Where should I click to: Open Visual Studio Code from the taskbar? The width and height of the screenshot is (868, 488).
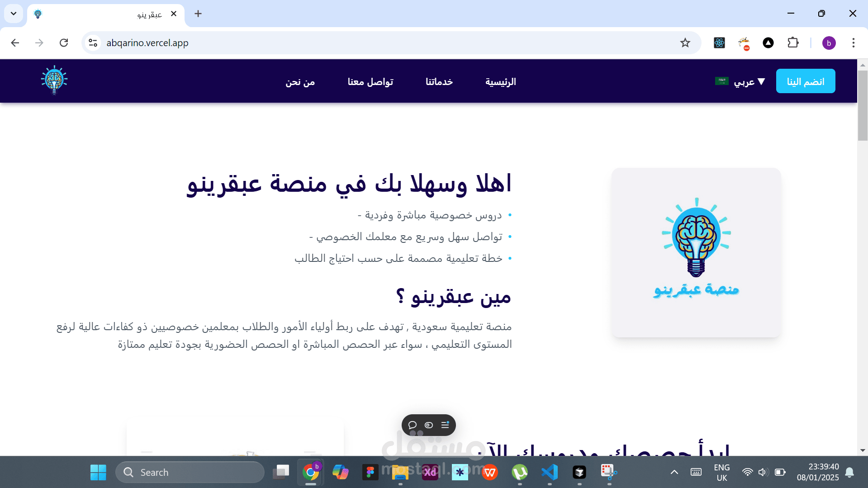click(550, 472)
